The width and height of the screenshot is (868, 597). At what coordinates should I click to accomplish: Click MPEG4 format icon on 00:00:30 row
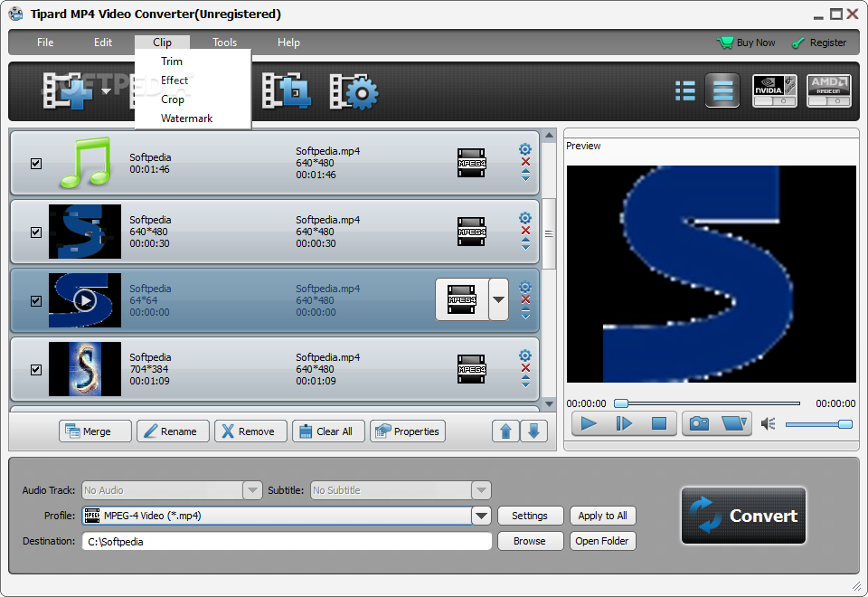click(x=471, y=232)
